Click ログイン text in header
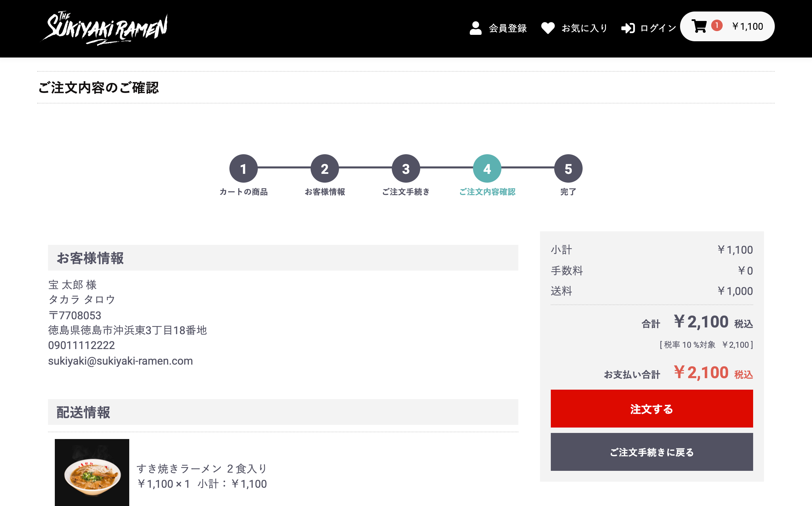The width and height of the screenshot is (812, 506). point(658,28)
